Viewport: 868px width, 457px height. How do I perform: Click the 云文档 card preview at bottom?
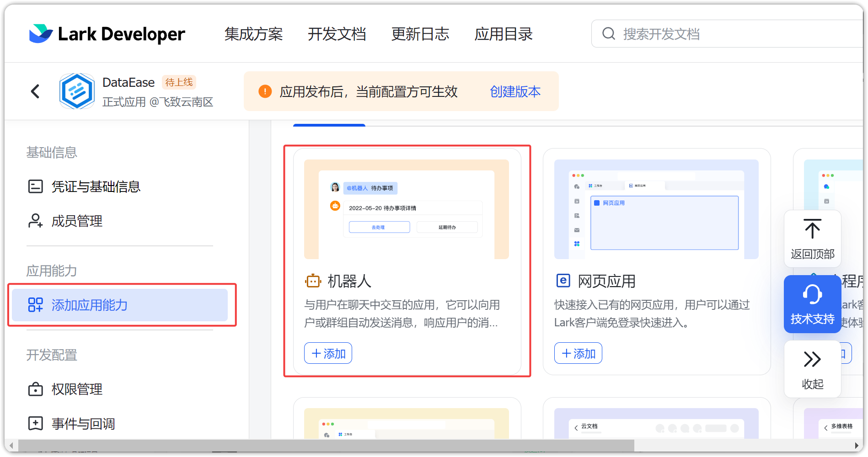tap(656, 423)
